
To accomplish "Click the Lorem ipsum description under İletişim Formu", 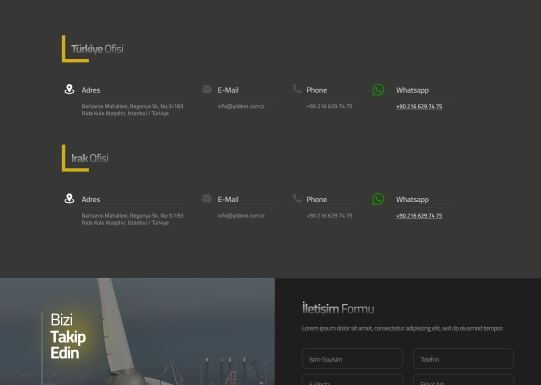I will coord(403,328).
